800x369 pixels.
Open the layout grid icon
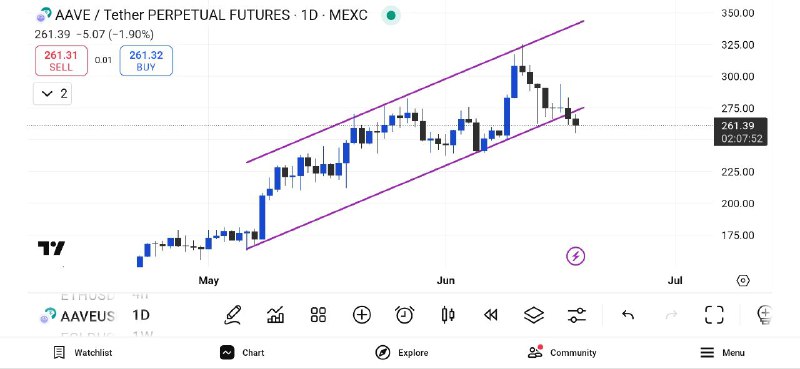318,315
